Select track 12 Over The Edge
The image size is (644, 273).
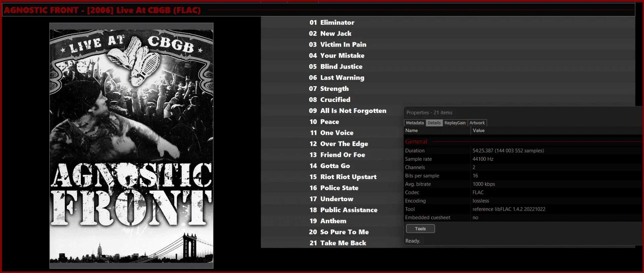point(339,144)
